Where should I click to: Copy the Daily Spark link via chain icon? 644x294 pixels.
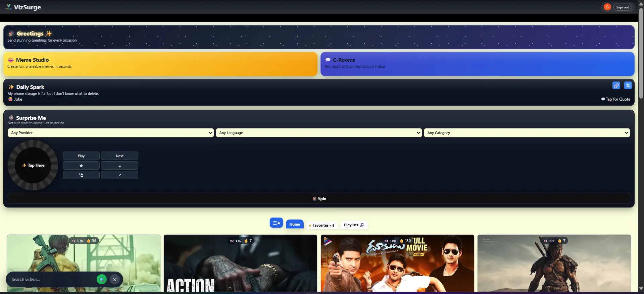point(616,85)
